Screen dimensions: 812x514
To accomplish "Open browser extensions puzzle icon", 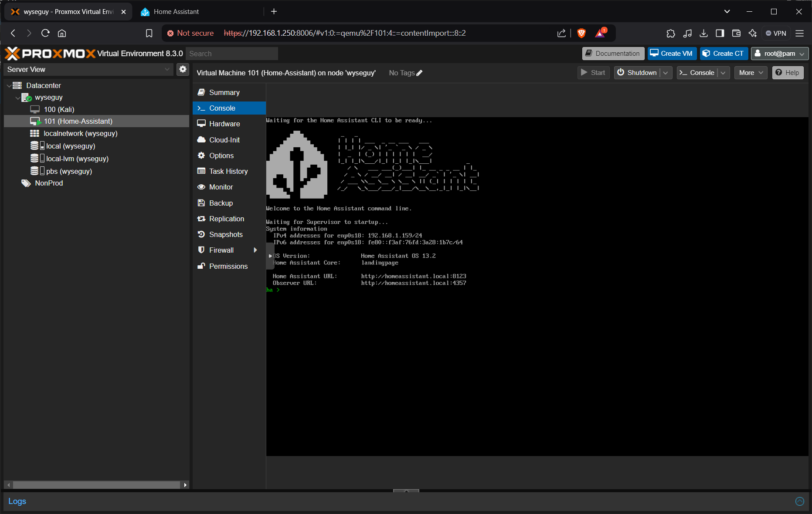I will pos(671,33).
